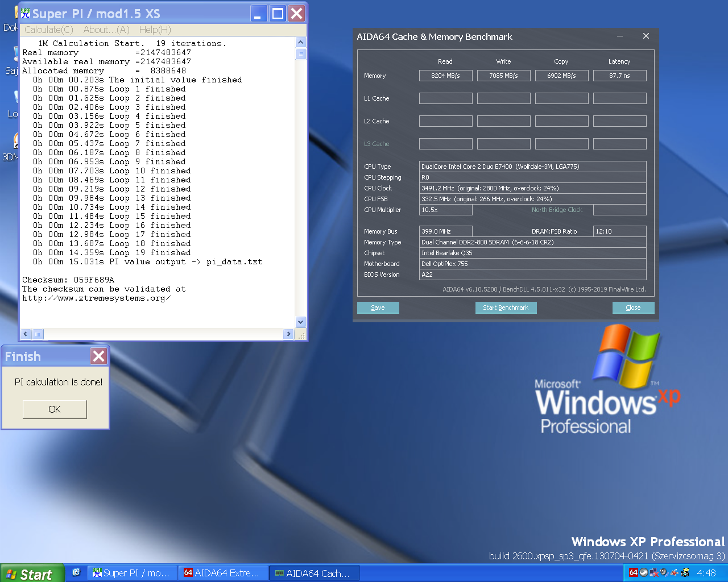Screen dimensions: 728x582
Task: Click vertical scrollbar thumb in Super PI
Action: pos(301,54)
